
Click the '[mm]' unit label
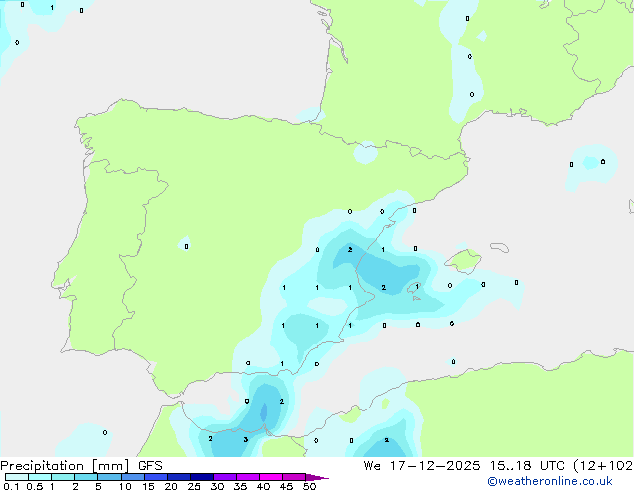tap(110, 466)
